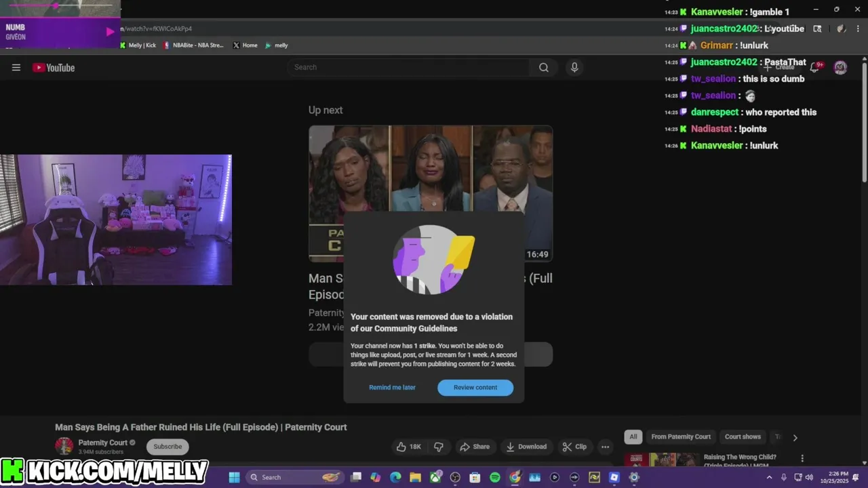Open options for Raising The Wrong Child video

pos(802,459)
